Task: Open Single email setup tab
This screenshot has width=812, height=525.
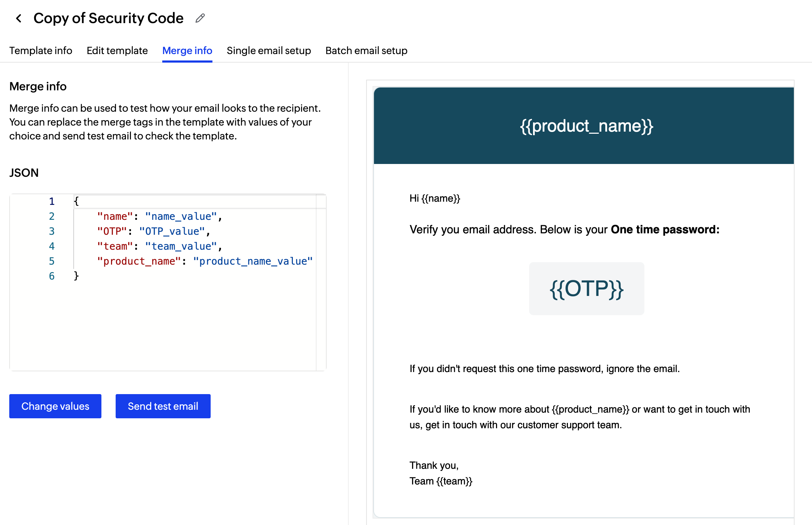Action: 269,51
